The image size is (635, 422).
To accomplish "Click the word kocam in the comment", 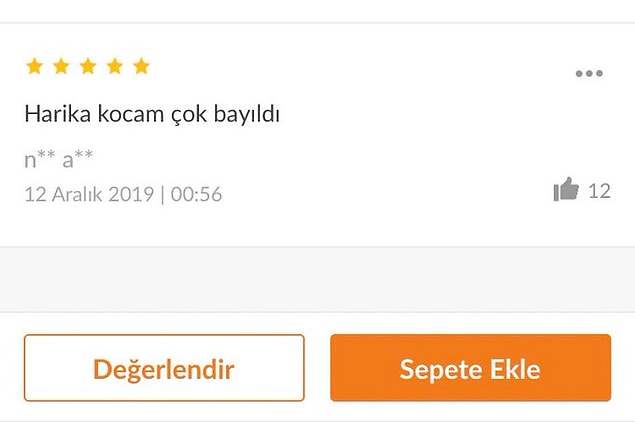I will coord(130,113).
